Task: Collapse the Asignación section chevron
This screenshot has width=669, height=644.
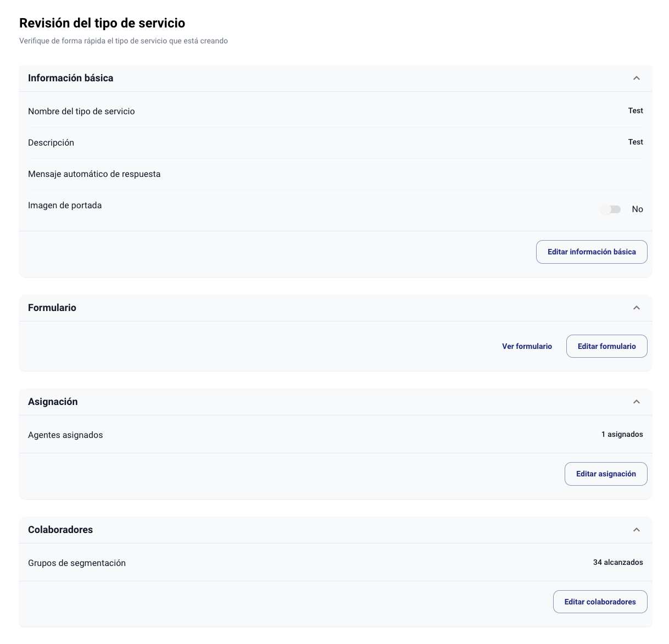Action: [x=637, y=402]
